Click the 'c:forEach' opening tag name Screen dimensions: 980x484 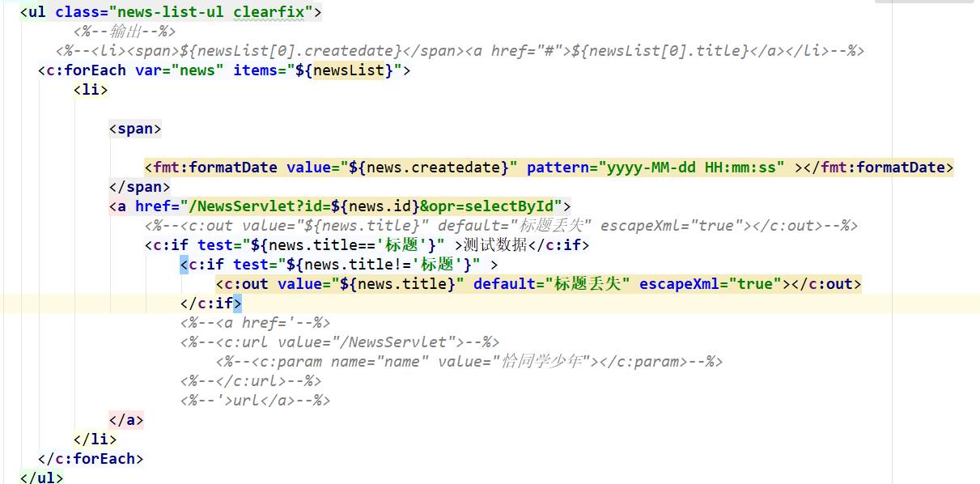click(x=87, y=70)
